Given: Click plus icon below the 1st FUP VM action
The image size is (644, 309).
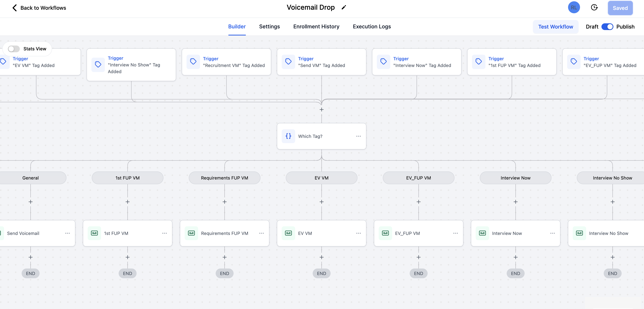Looking at the screenshot, I should coord(127,257).
